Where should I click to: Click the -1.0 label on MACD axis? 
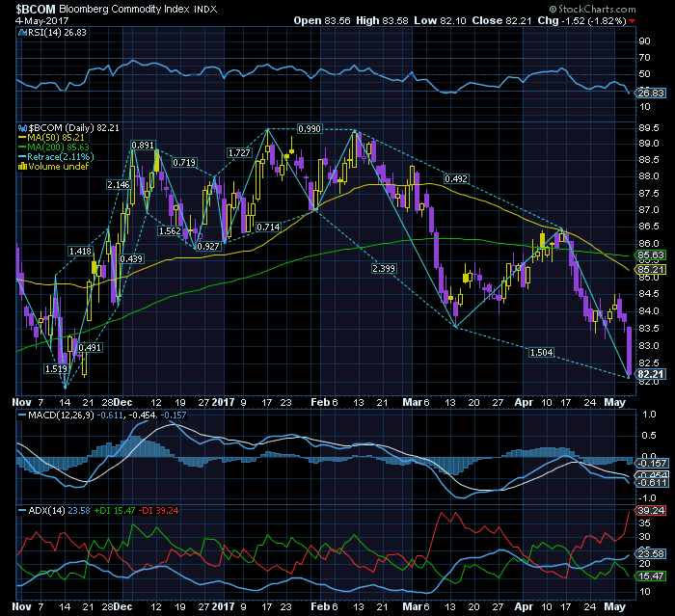click(647, 498)
